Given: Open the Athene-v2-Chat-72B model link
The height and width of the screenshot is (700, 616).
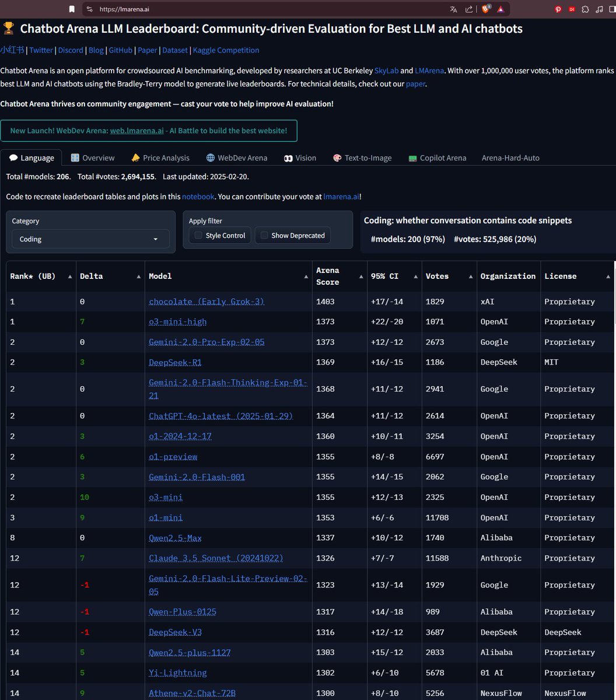Looking at the screenshot, I should pos(192,694).
